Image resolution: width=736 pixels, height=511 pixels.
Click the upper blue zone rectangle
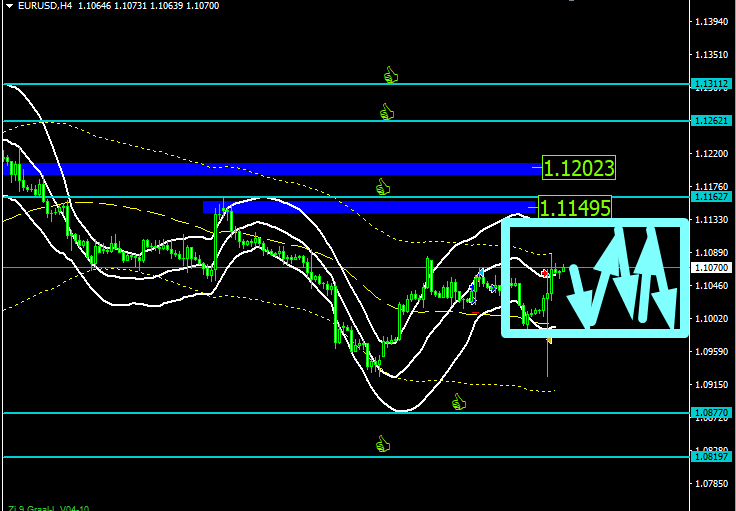pyautogui.click(x=272, y=169)
